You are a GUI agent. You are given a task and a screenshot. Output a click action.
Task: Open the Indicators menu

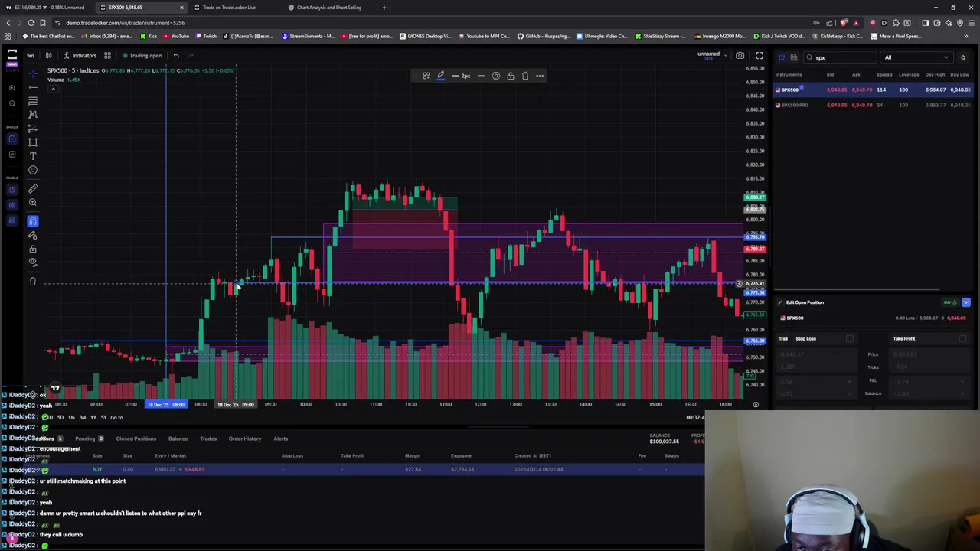tap(80, 55)
